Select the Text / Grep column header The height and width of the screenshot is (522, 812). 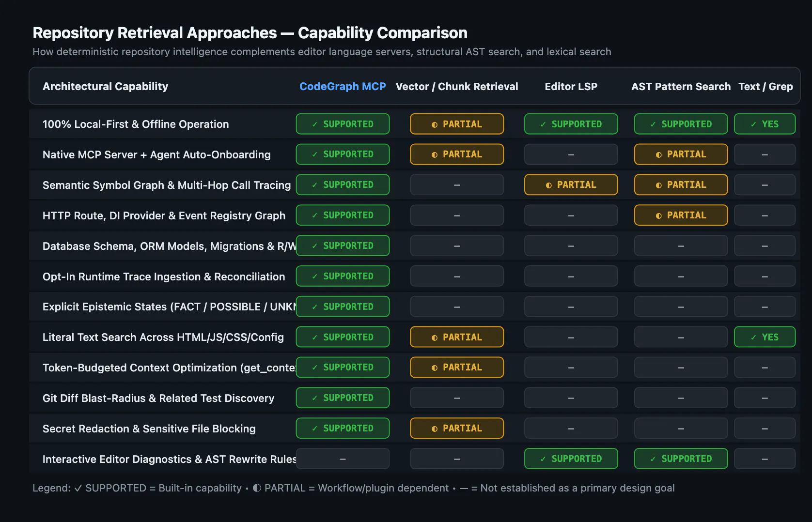click(x=765, y=86)
